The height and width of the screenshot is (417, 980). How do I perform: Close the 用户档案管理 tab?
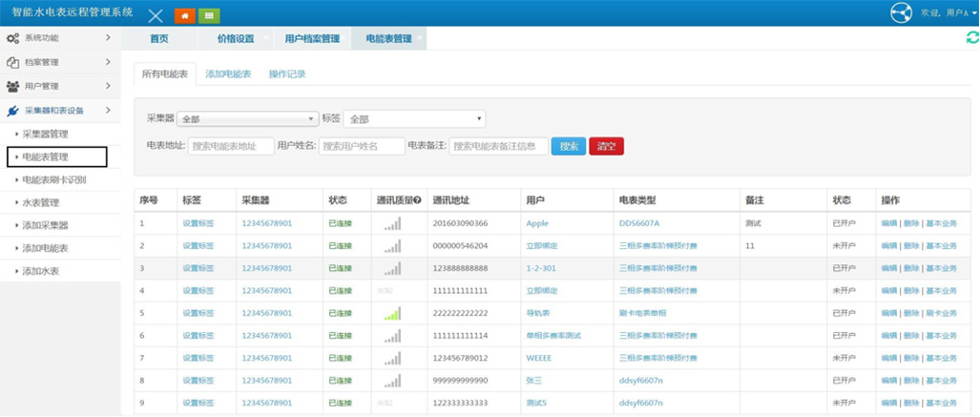[344, 37]
